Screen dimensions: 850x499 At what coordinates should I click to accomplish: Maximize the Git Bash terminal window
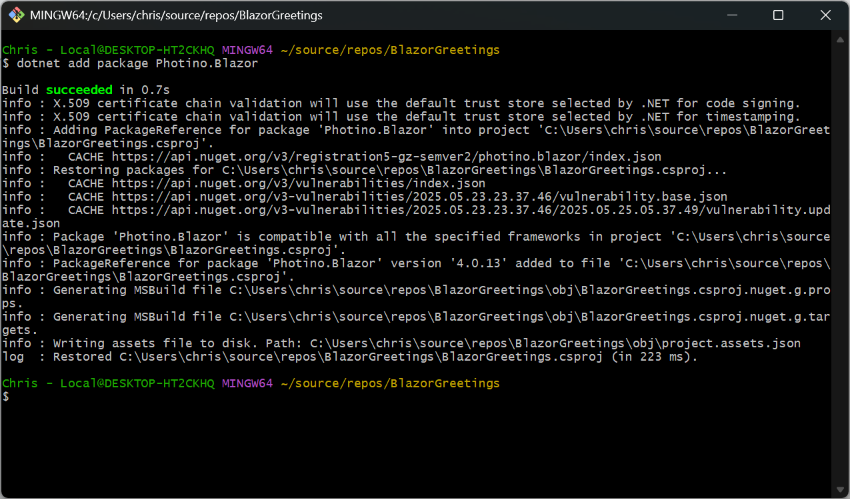[x=778, y=15]
